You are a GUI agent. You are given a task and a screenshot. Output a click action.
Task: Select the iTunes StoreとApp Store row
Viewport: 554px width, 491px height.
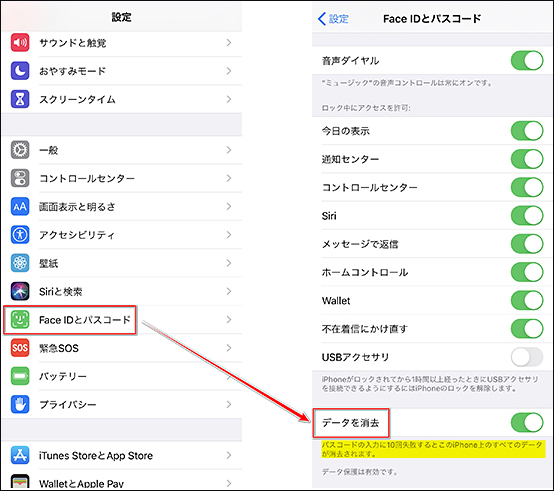[x=122, y=455]
